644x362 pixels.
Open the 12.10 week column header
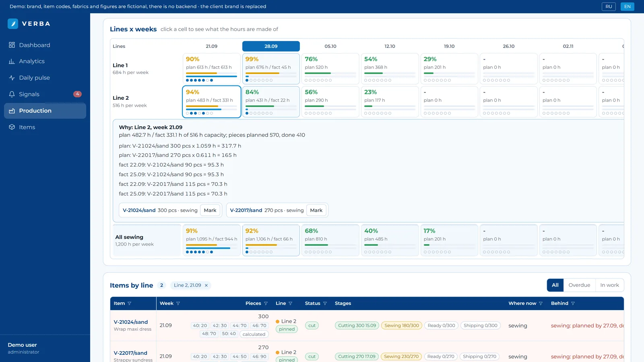tap(390, 46)
